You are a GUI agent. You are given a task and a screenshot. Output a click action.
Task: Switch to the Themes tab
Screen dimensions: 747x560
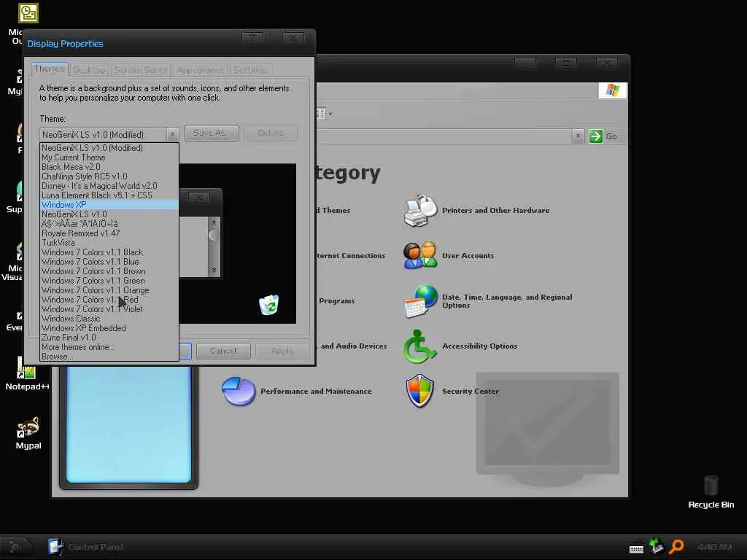[50, 69]
